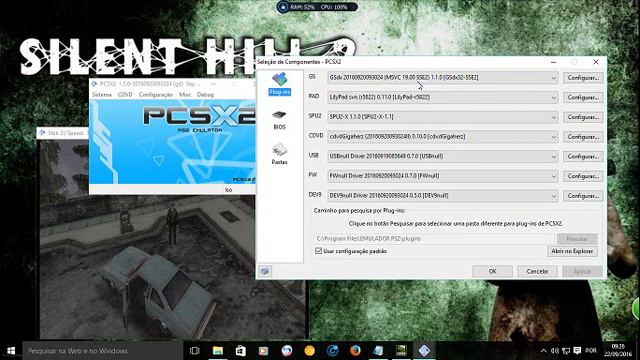Open the network icon in the tray
Image resolution: width=640 pixels, height=360 pixels.
click(x=566, y=351)
